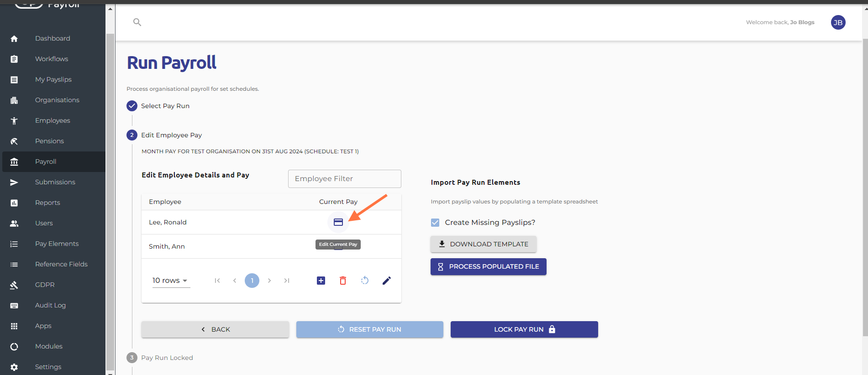
Task: Click Lock Pay Run button
Action: (524, 329)
